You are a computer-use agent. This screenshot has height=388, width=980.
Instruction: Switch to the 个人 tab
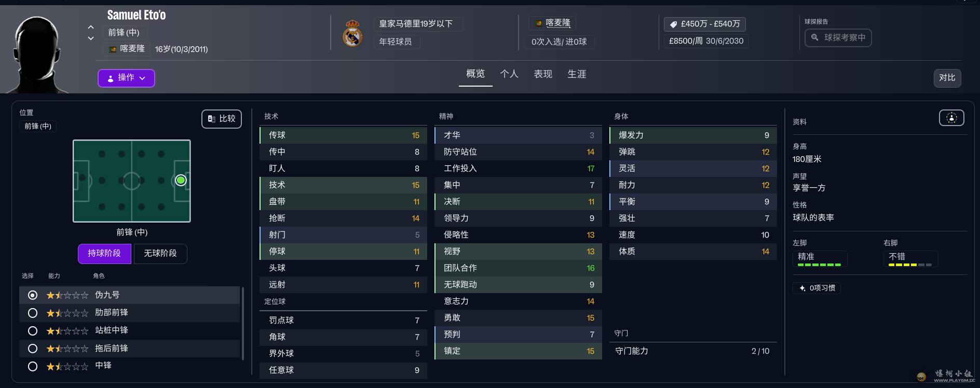509,74
